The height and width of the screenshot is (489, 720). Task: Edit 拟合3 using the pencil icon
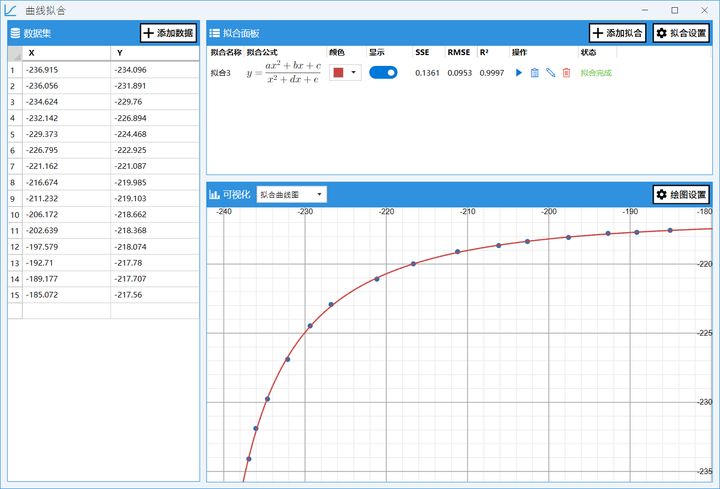pyautogui.click(x=551, y=73)
